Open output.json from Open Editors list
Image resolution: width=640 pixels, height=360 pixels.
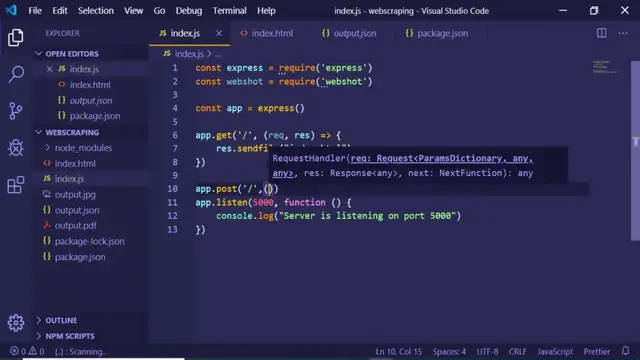(x=91, y=100)
